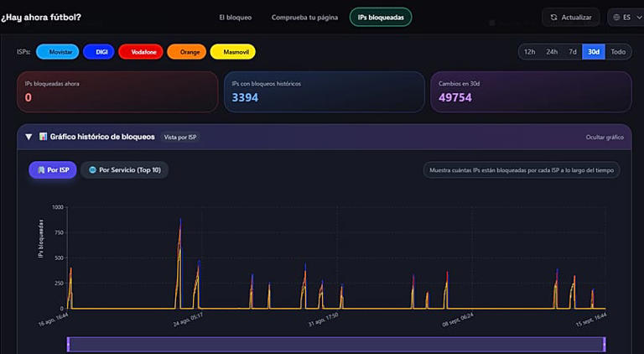Viewport: 644px width, 354px height.
Task: Click the 08 sept. 06:24 axis label
Action: (x=458, y=319)
